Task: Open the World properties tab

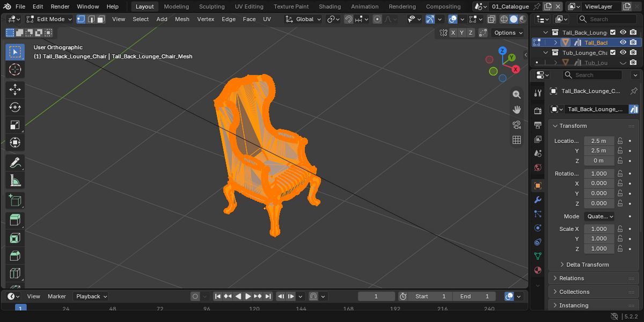Action: 538,167
